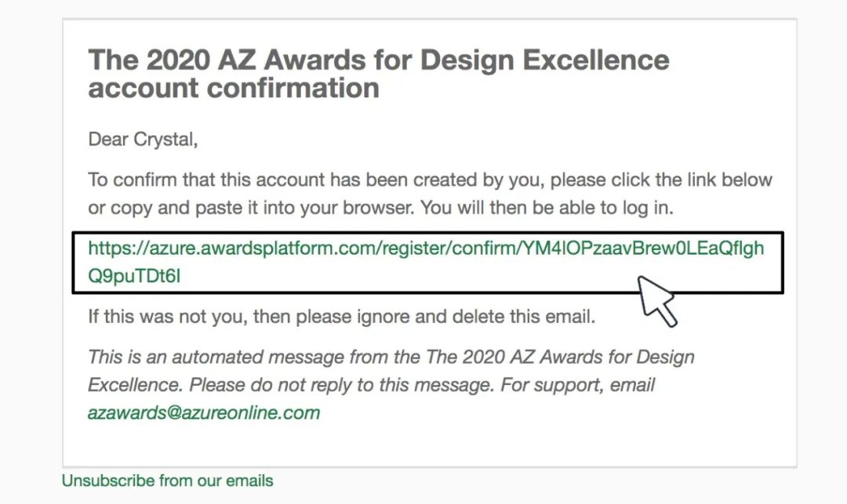Click the words 'For support, email'

point(578,386)
